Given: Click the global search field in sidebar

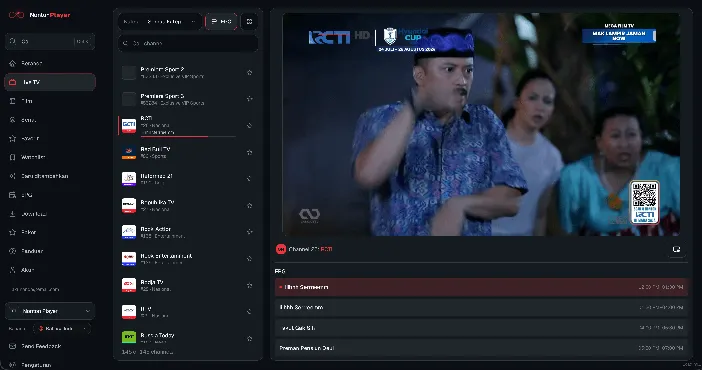Looking at the screenshot, I should pos(50,41).
